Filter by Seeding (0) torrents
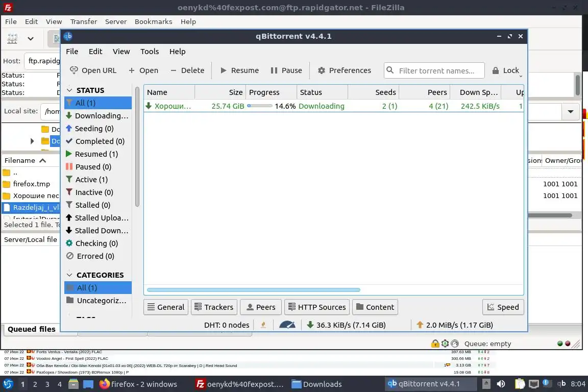 pos(98,128)
